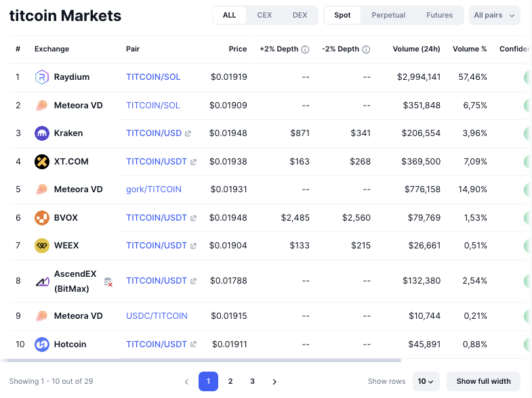Click the $2,485 depth value

pyautogui.click(x=295, y=218)
